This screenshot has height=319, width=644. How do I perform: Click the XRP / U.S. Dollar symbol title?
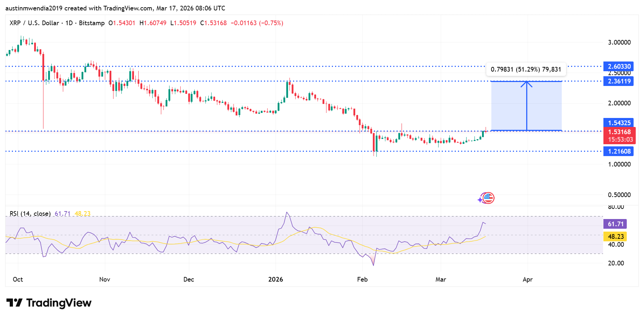pyautogui.click(x=34, y=23)
